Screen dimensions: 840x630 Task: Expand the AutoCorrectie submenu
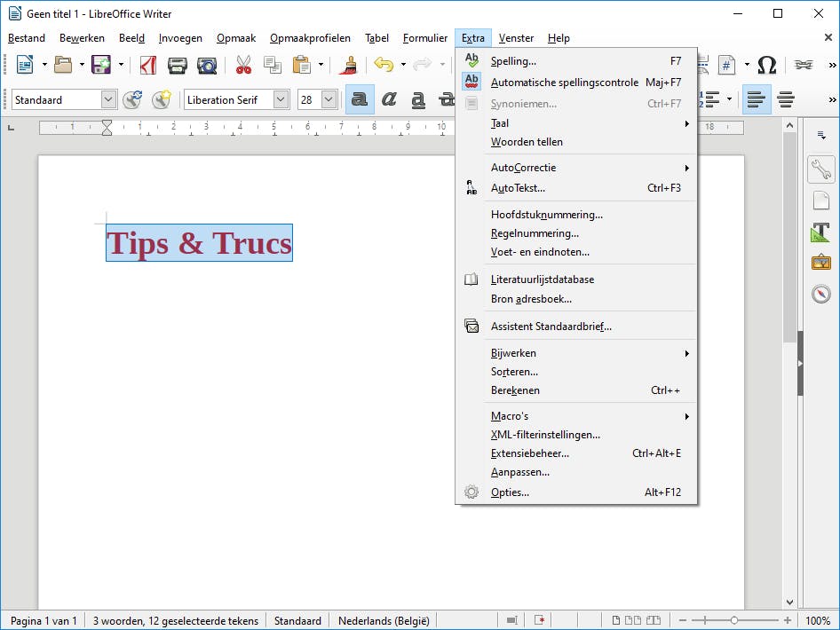(x=576, y=168)
